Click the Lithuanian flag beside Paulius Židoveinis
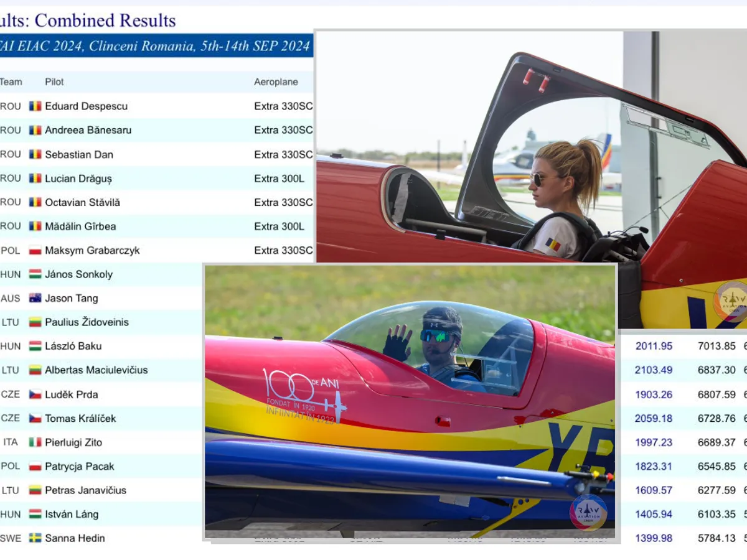This screenshot has width=747, height=560. 35,322
